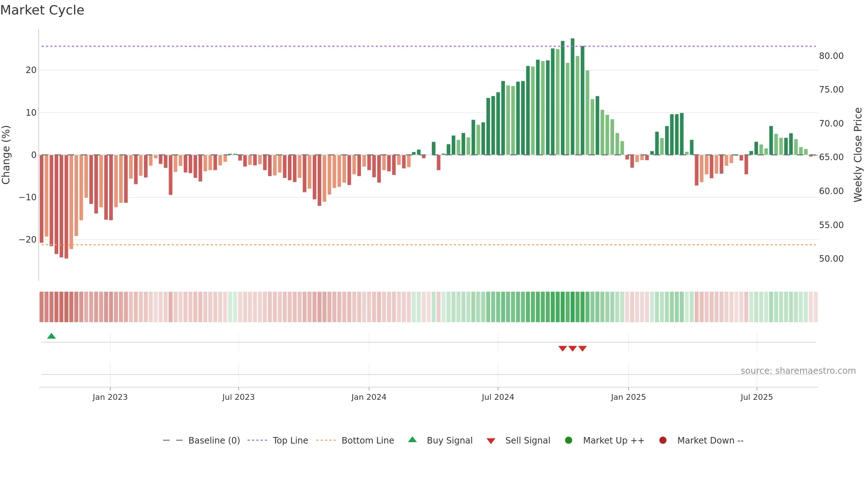Click the purple dotted Top Line legend sample
Viewport: 868px width, 488px height.
click(257, 440)
